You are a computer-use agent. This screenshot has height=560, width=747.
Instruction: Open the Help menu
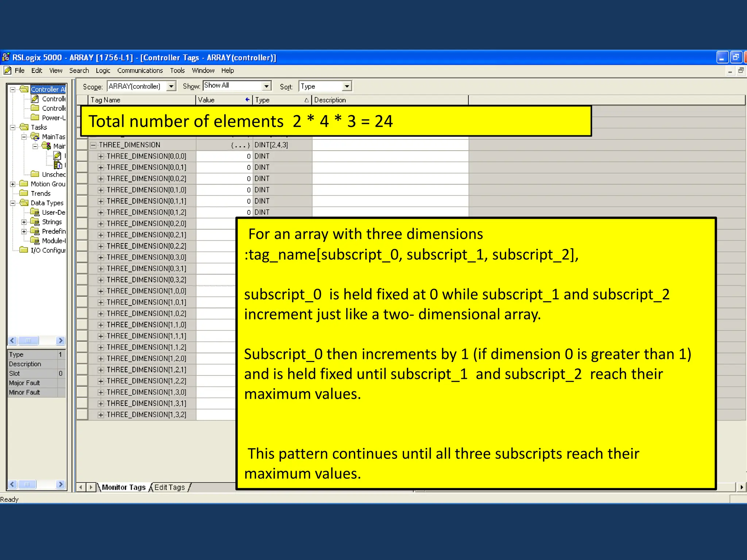[228, 71]
